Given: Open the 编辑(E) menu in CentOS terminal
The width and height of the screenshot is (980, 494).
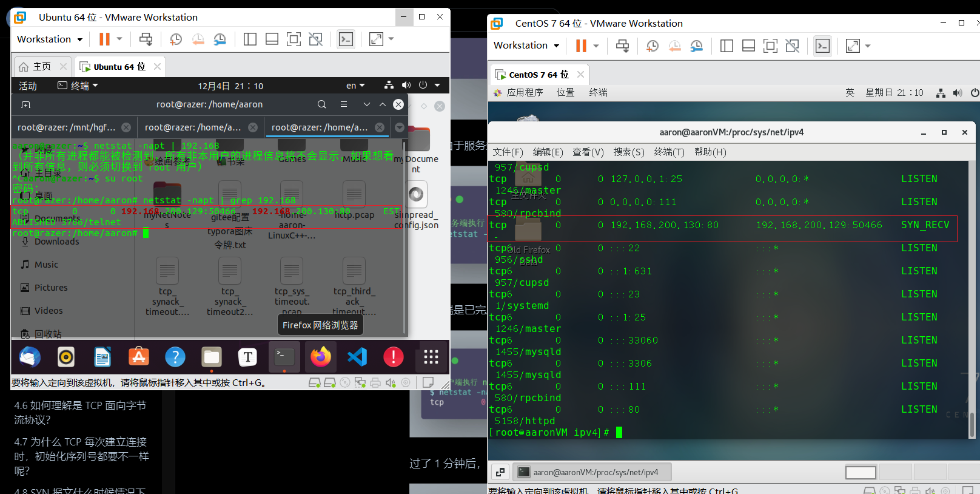Looking at the screenshot, I should point(548,152).
